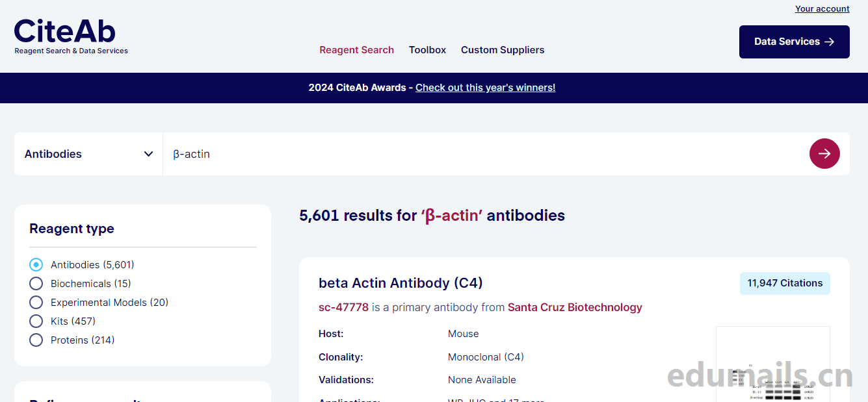Open the beta Actin Antibody (C4) result
Viewport: 868px width, 402px height.
click(401, 283)
